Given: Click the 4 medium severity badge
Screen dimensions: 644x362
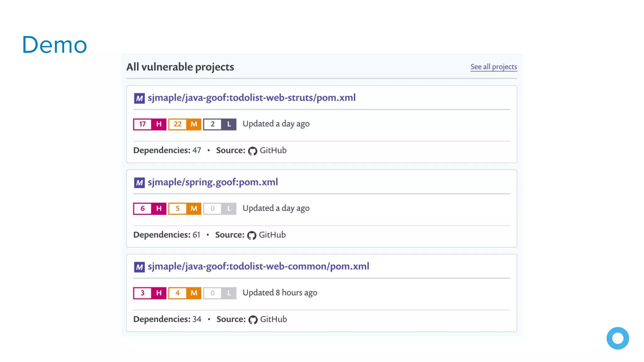Looking at the screenshot, I should (x=185, y=293).
